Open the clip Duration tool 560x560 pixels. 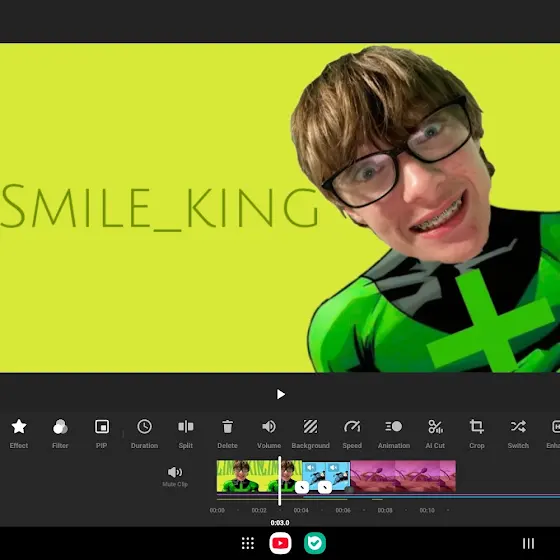(144, 433)
